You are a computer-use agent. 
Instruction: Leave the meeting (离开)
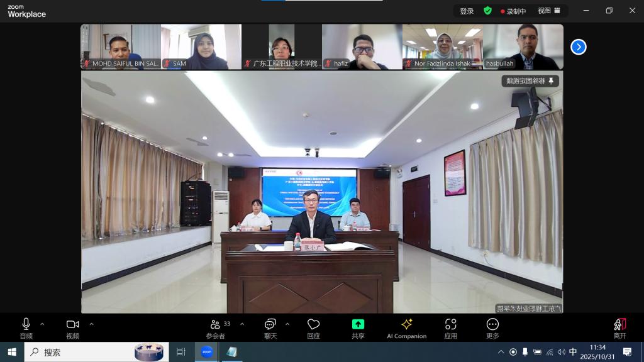619,328
